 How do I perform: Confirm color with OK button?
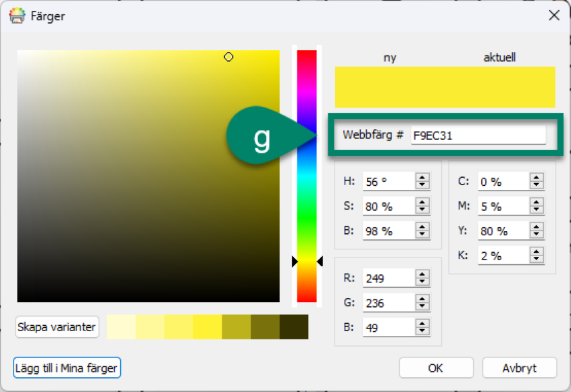[435, 368]
